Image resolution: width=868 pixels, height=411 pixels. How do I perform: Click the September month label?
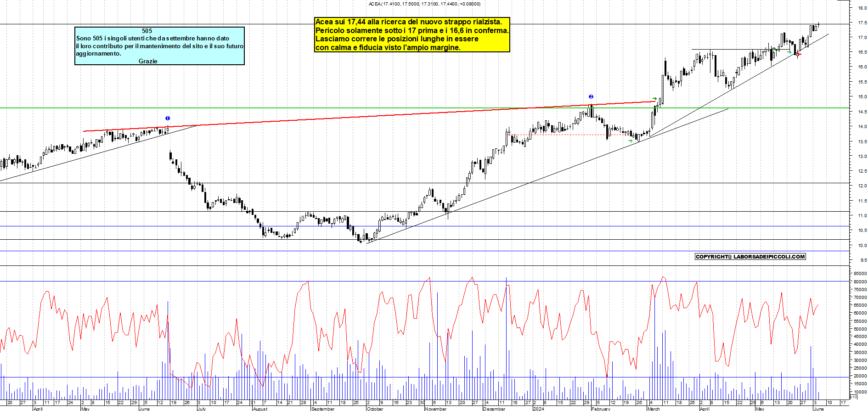click(x=323, y=409)
